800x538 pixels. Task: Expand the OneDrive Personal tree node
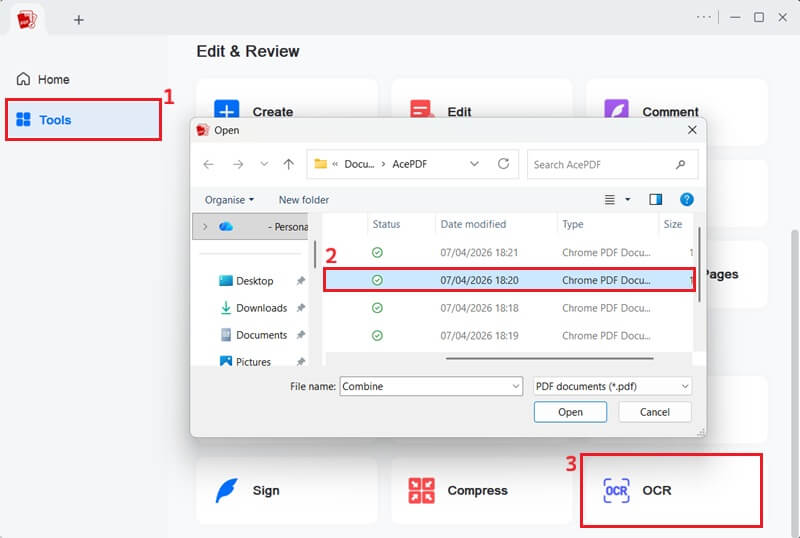click(205, 227)
